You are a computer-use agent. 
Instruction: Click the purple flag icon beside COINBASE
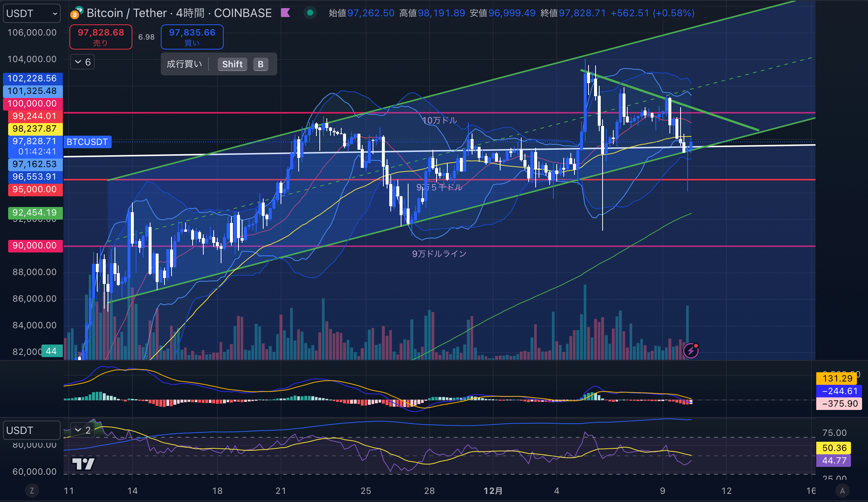(x=285, y=13)
